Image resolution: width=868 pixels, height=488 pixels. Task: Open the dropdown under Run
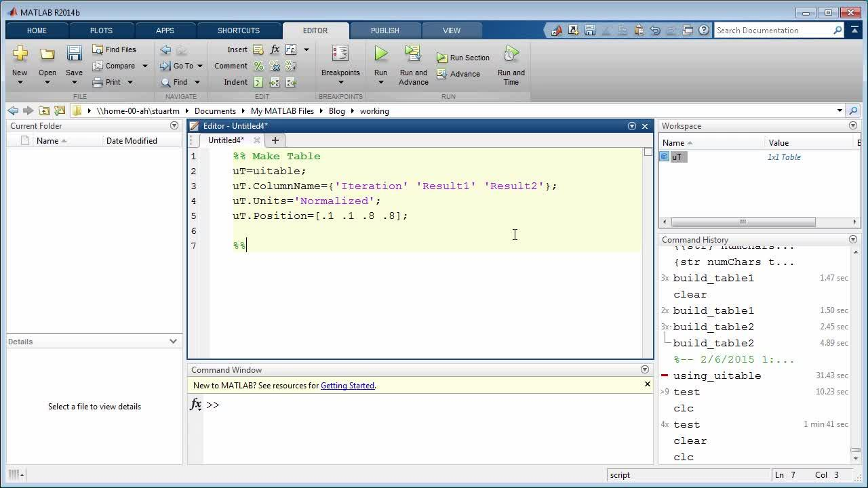380,83
